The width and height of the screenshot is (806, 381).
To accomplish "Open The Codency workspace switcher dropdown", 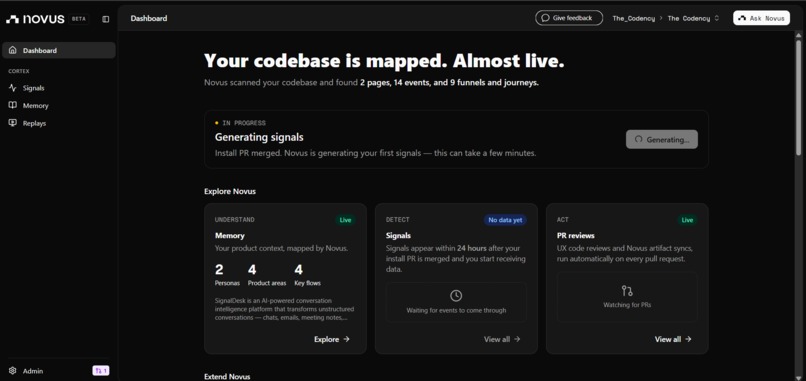I will tap(693, 19).
